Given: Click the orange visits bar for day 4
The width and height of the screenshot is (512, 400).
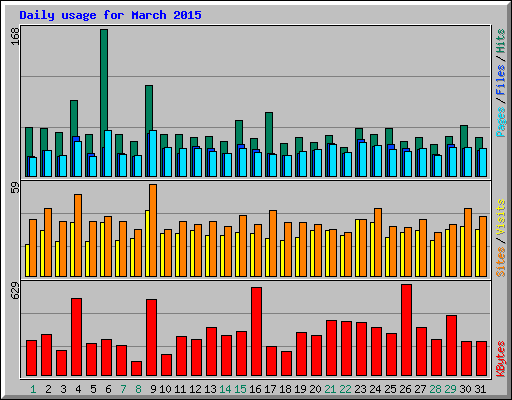Looking at the screenshot, I should [78, 235].
